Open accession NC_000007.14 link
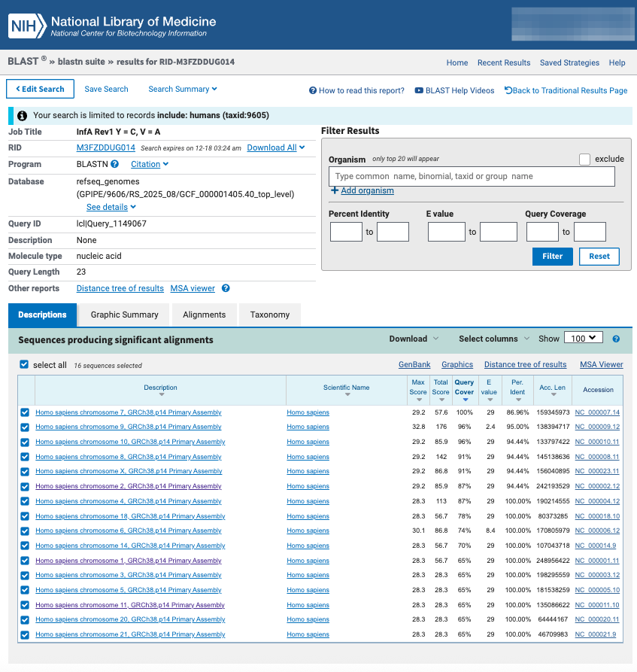 click(596, 412)
